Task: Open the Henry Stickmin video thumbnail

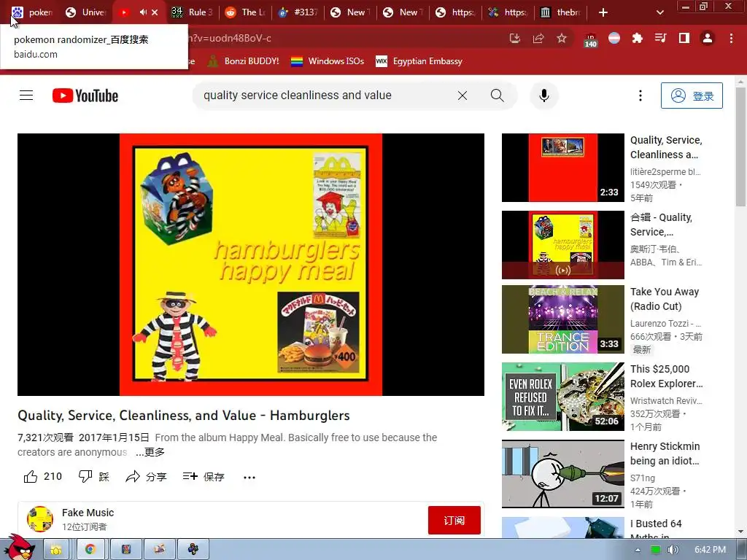Action: [562, 474]
